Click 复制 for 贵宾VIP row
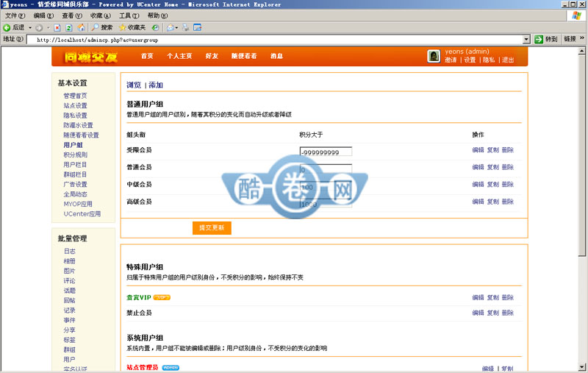This screenshot has height=373, width=588. 492,297
